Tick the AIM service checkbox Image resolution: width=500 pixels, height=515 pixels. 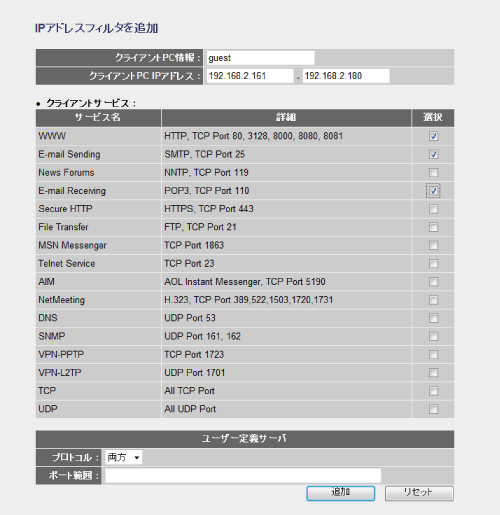(x=433, y=282)
